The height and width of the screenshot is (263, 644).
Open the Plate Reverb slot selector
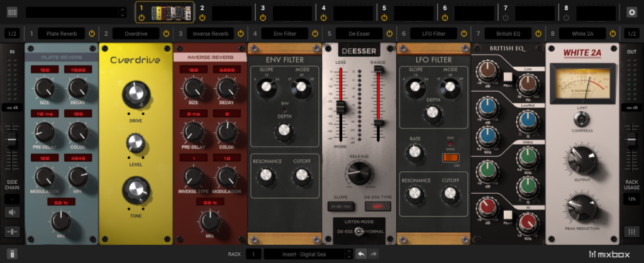click(62, 33)
